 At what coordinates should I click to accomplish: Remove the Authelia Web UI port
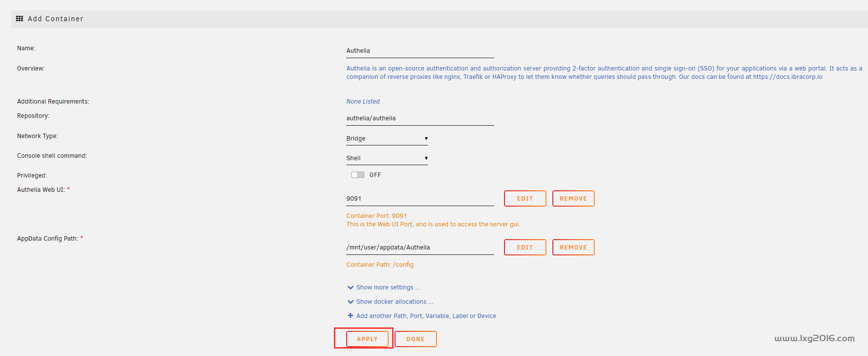574,199
